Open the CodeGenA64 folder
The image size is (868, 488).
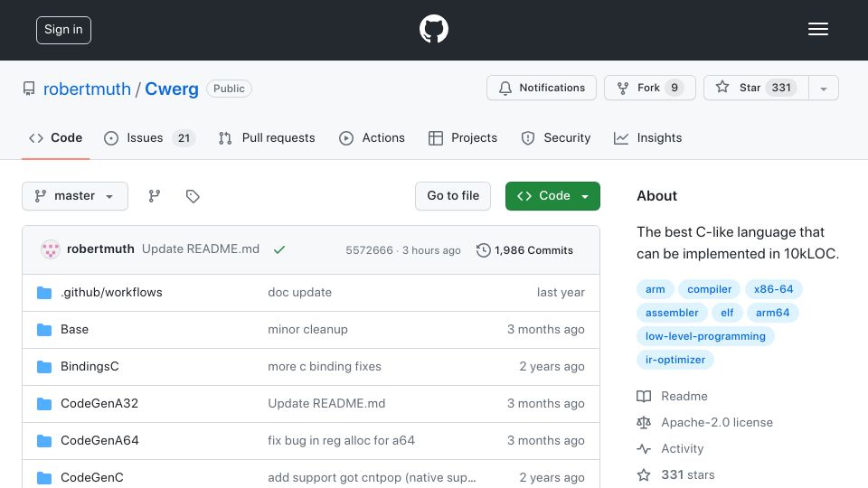click(99, 440)
